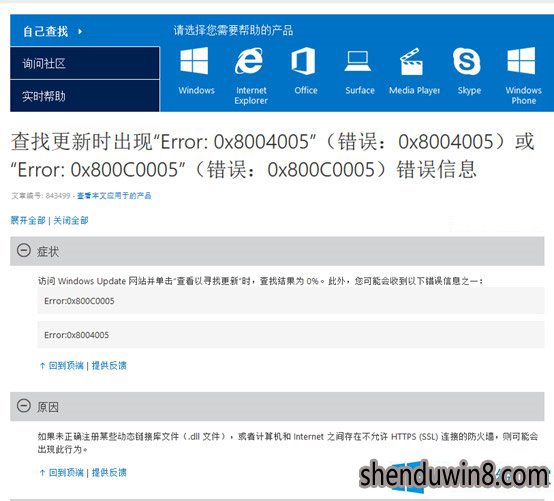
Task: Select the Windows product icon
Action: click(x=194, y=61)
